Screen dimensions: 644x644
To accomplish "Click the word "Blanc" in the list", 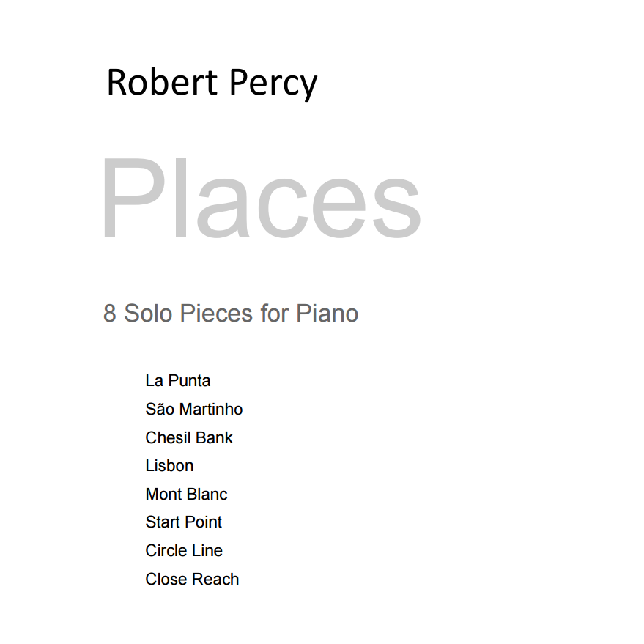I will (x=207, y=495).
